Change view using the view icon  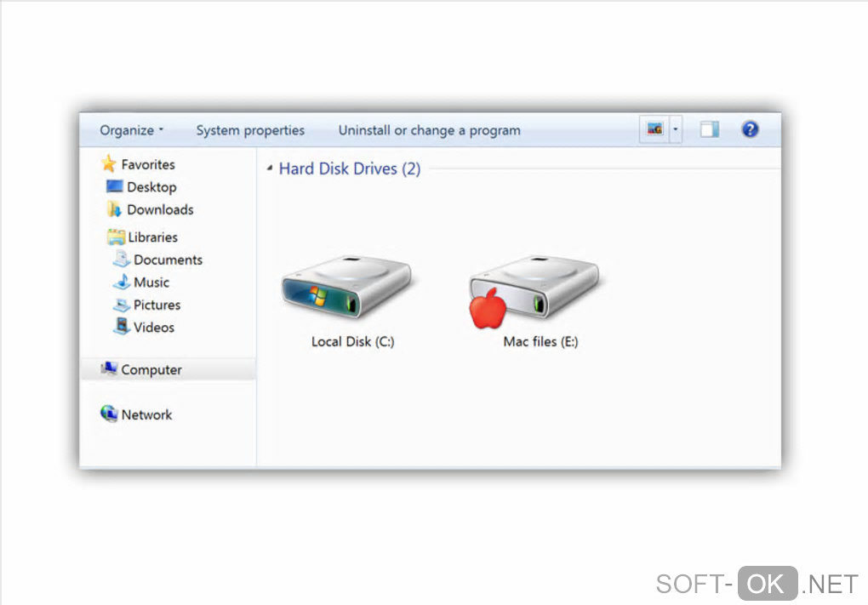[654, 129]
